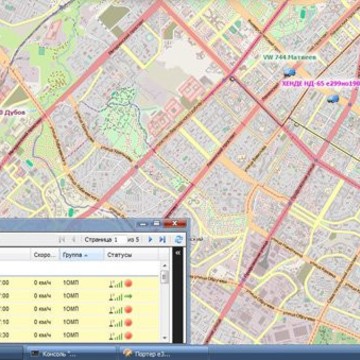Select the VW 744 vehicle marker on the map

[x=290, y=72]
